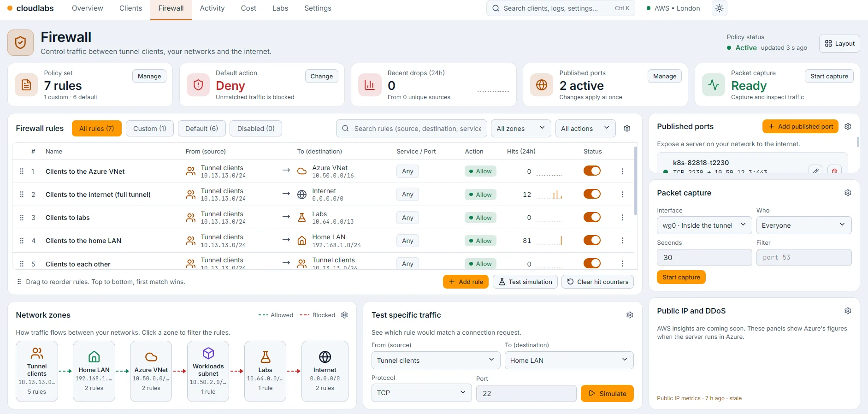This screenshot has width=868, height=414.
Task: Disable the Clients to the Azure VNet rule
Action: pos(592,171)
